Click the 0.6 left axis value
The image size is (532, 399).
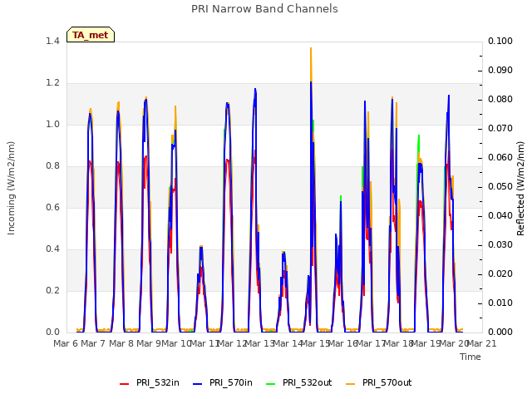tap(52, 208)
